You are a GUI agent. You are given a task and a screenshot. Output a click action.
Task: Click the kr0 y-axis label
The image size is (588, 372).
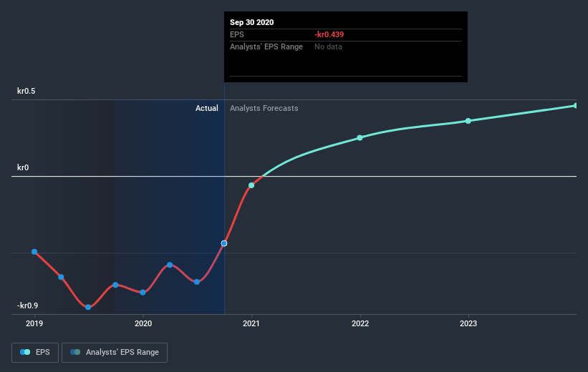click(23, 167)
